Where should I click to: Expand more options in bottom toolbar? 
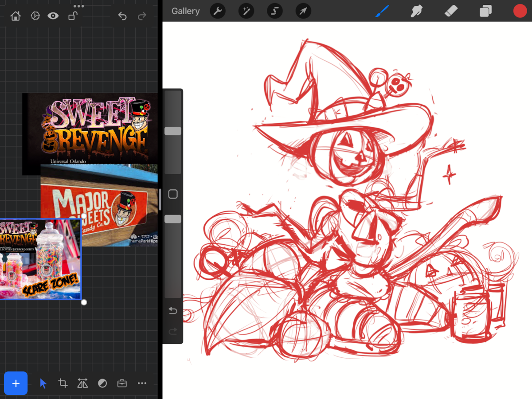(x=142, y=383)
